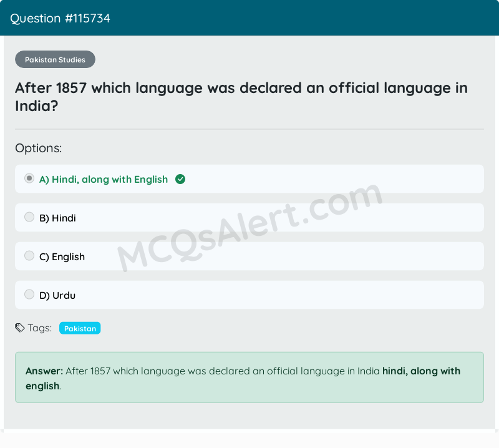Click the Answer label in explanation box
Viewport: 499px width, 448px height.
click(x=42, y=371)
